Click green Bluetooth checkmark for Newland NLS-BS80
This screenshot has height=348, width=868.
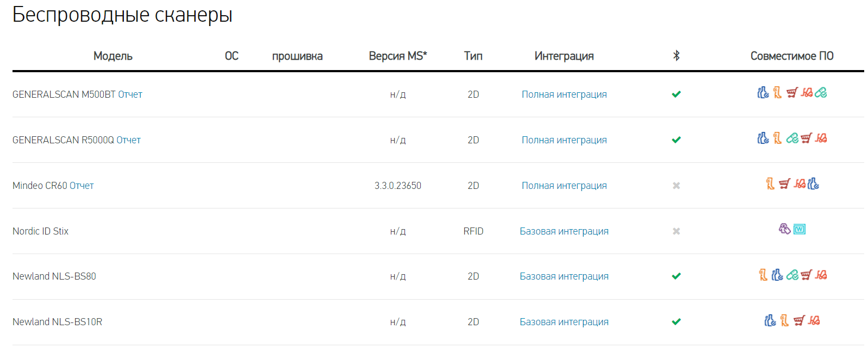click(676, 276)
